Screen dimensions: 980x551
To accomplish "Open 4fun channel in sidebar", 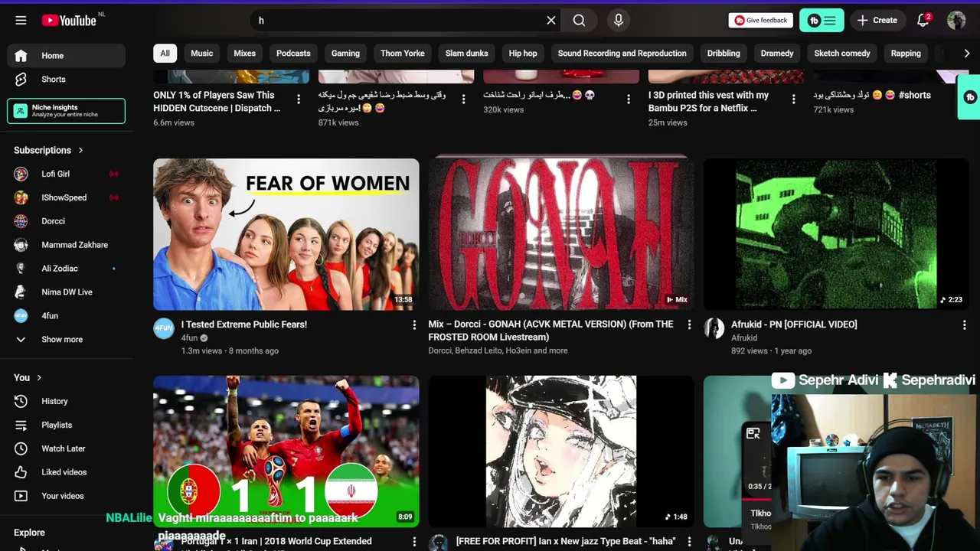I will [x=66, y=316].
